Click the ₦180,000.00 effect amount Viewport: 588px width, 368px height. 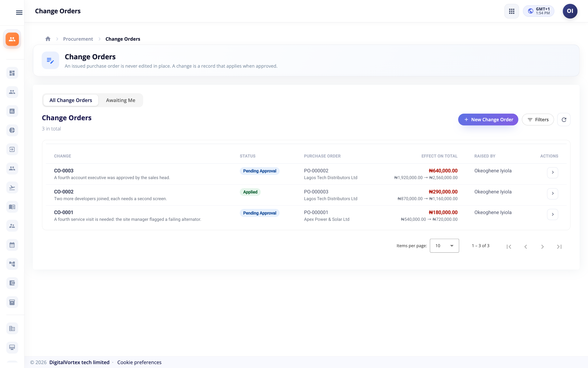pyautogui.click(x=443, y=212)
